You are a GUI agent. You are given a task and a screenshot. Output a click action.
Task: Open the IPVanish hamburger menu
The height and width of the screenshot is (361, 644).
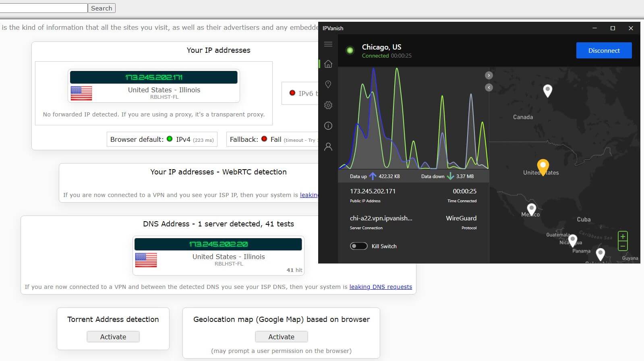[328, 44]
